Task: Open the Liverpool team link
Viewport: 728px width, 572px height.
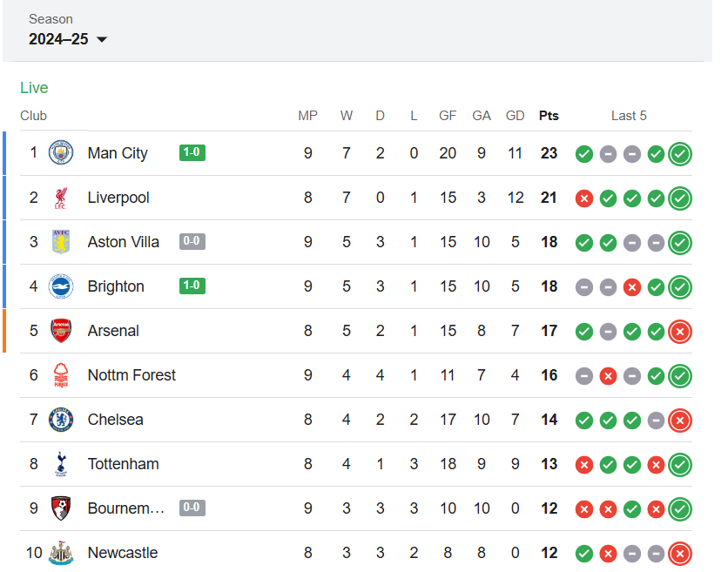Action: pos(118,198)
